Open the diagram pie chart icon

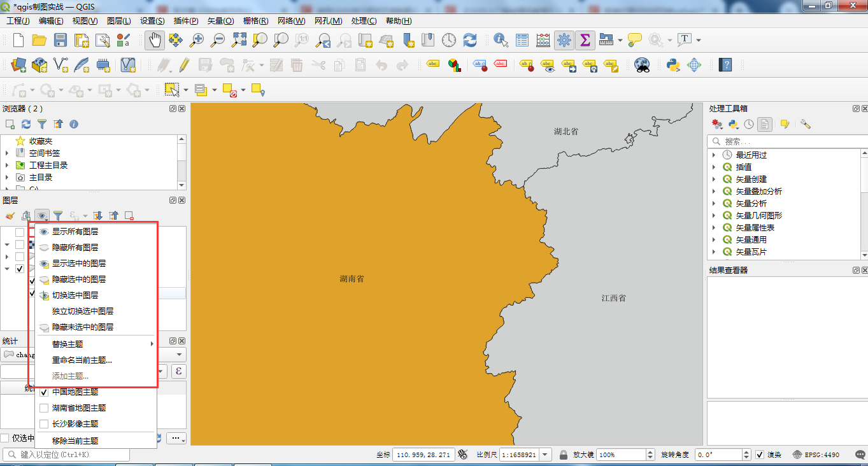coord(454,64)
